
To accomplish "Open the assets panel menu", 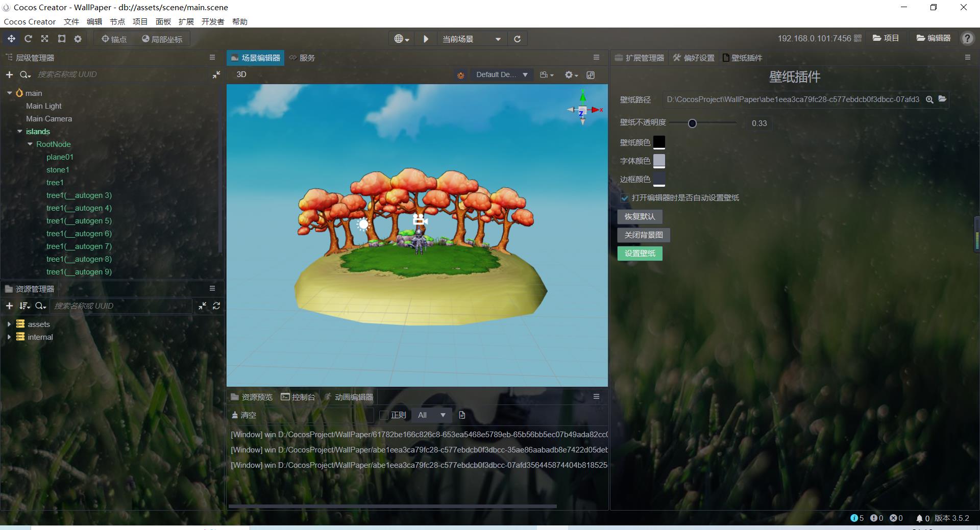I will coord(212,288).
